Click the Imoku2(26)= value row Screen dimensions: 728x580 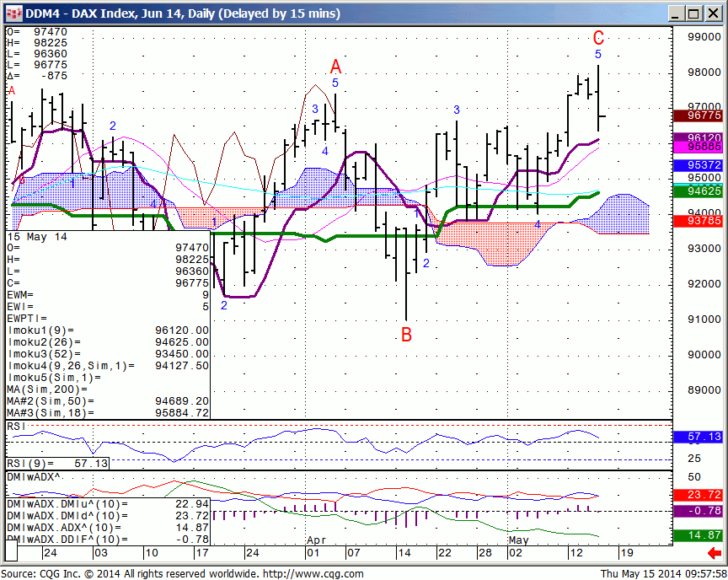tap(108, 342)
